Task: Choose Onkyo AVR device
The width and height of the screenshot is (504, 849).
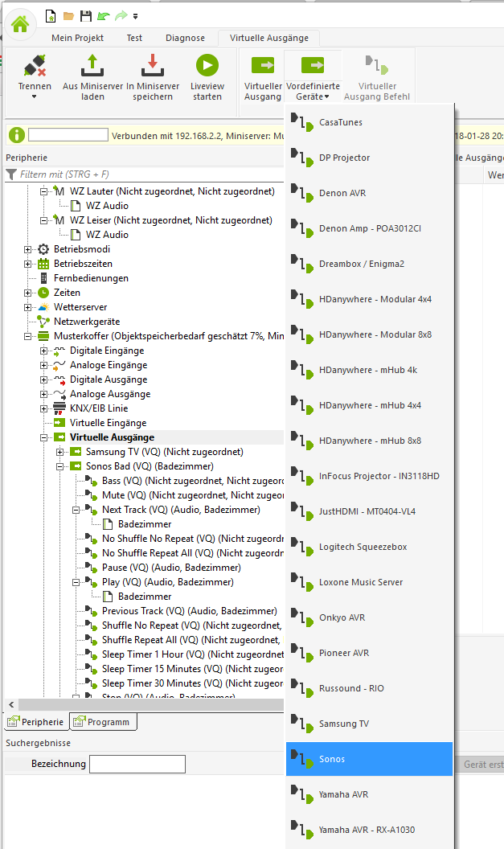Action: [369, 617]
